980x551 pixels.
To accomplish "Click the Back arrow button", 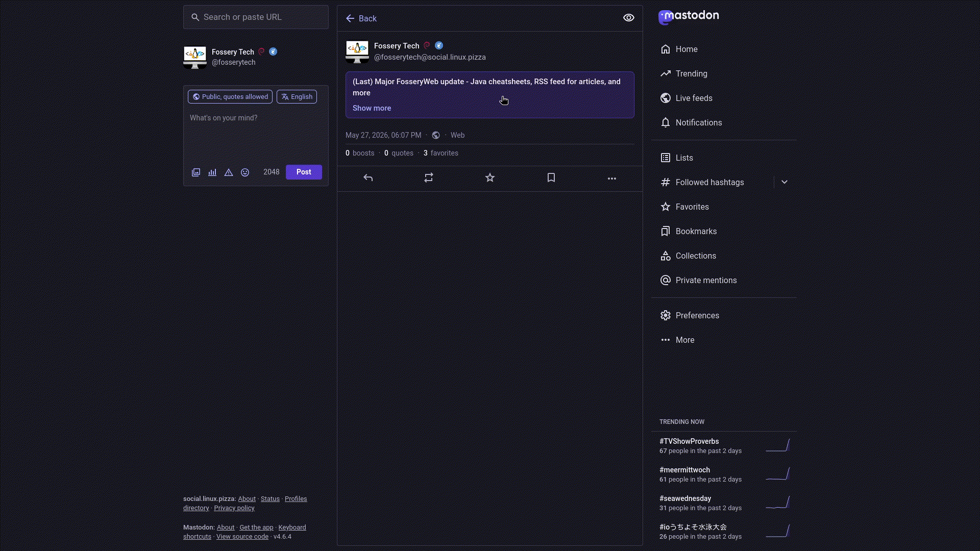I will coord(361,18).
